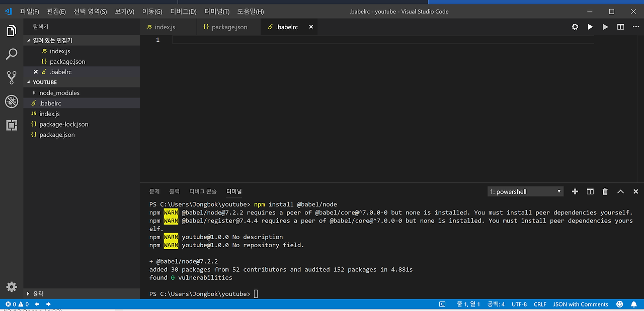Close the .babelrc editor tab
Image resolution: width=644 pixels, height=311 pixels.
point(311,27)
